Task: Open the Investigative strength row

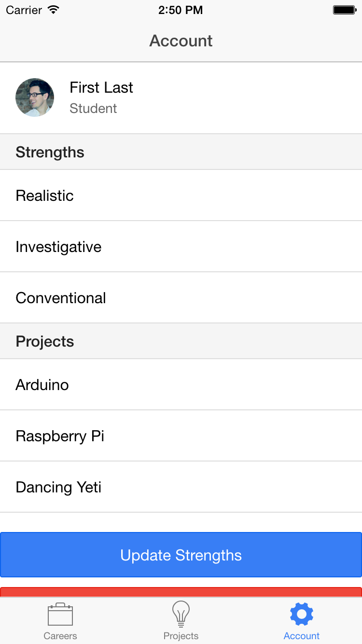Action: coord(181,247)
